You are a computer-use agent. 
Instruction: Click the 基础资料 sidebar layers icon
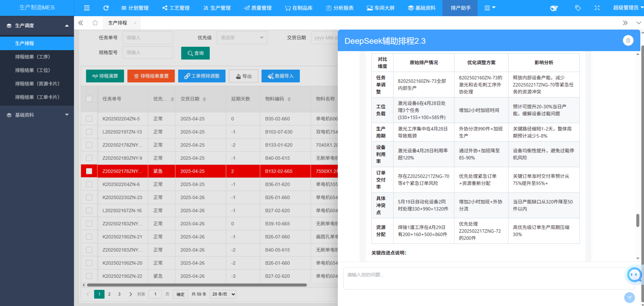[x=9, y=115]
